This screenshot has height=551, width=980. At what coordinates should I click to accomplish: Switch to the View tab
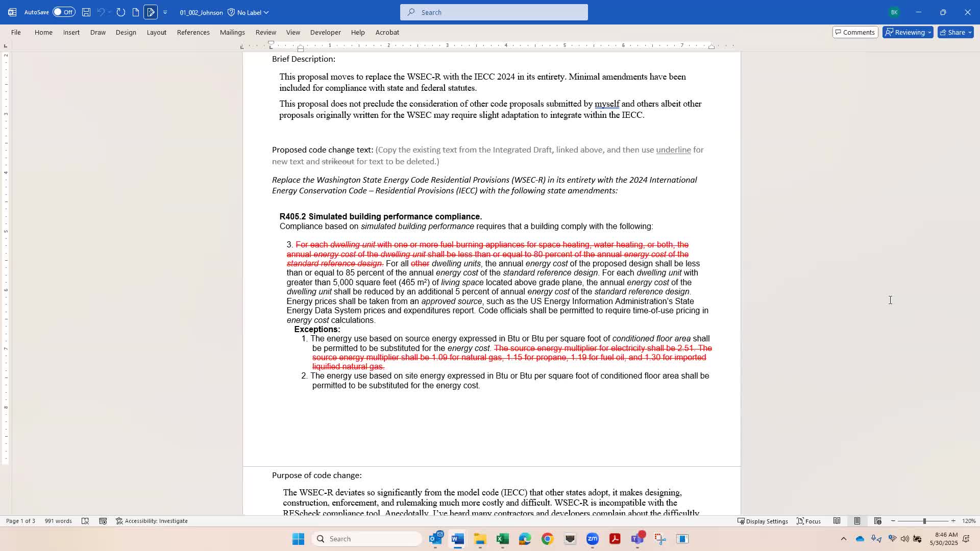click(x=293, y=32)
